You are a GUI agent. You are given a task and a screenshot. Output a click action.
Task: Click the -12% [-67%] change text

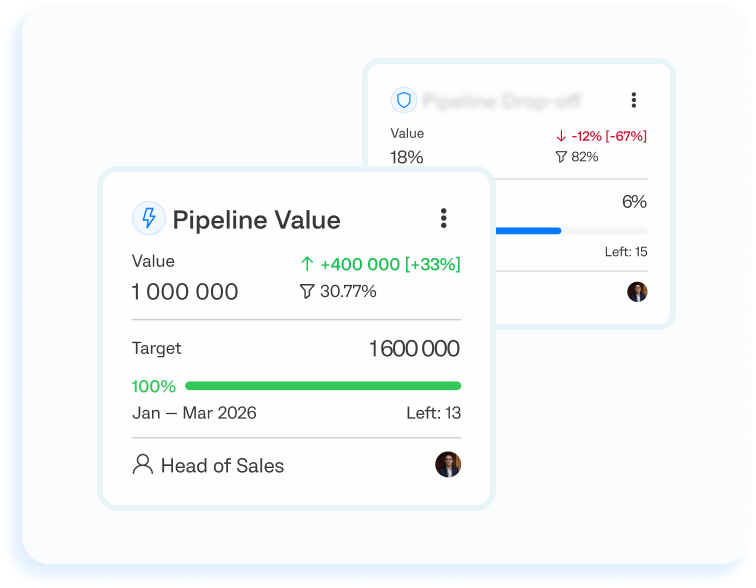[609, 136]
